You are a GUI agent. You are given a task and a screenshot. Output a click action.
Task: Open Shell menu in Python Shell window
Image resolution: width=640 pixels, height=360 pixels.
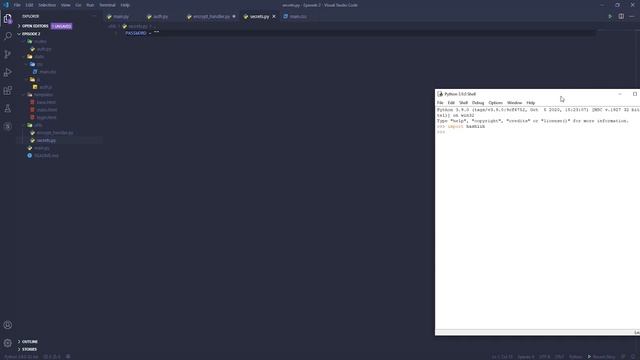pos(463,103)
